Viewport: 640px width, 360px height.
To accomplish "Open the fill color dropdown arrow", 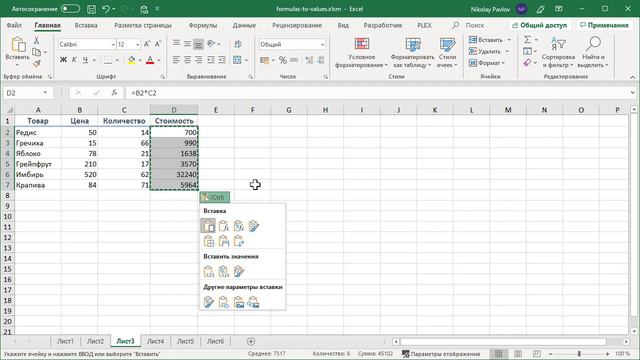I will tap(140, 60).
